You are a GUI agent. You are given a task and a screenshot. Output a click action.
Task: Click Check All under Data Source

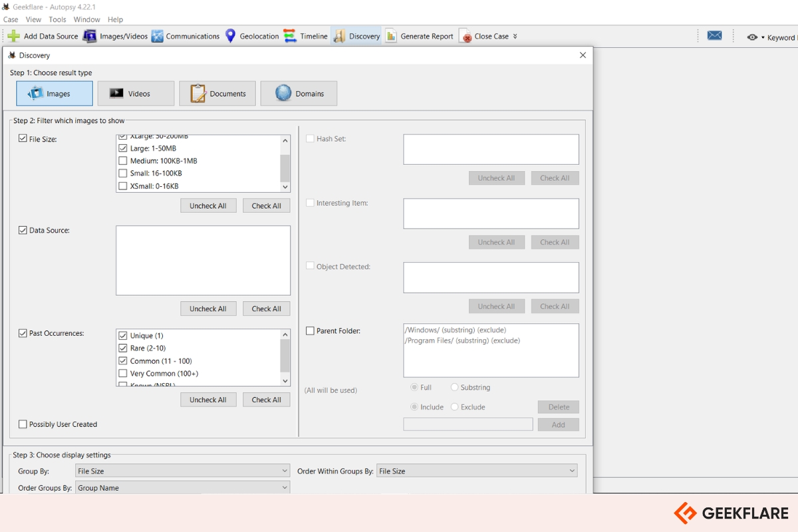coord(266,309)
